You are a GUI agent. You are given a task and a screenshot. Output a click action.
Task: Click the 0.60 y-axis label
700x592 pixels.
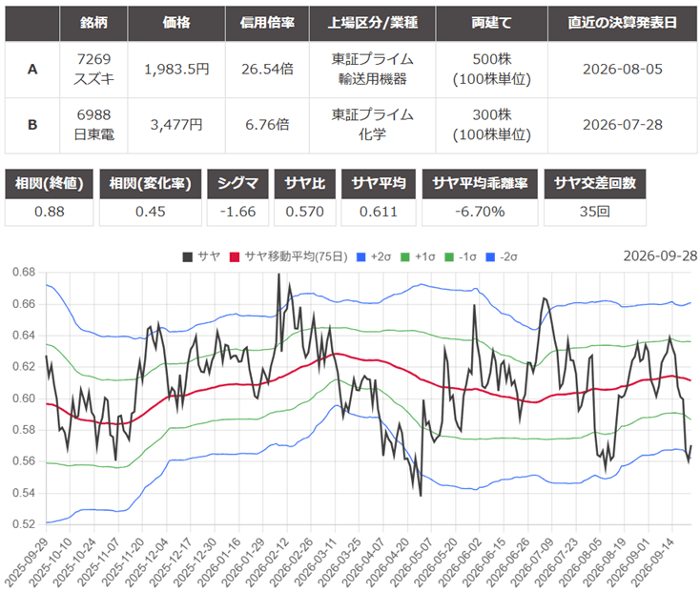click(x=24, y=398)
